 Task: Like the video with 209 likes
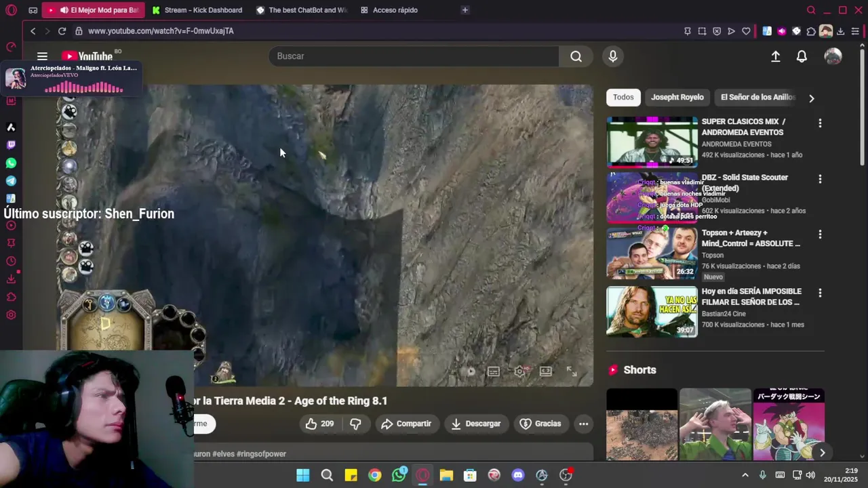click(320, 424)
